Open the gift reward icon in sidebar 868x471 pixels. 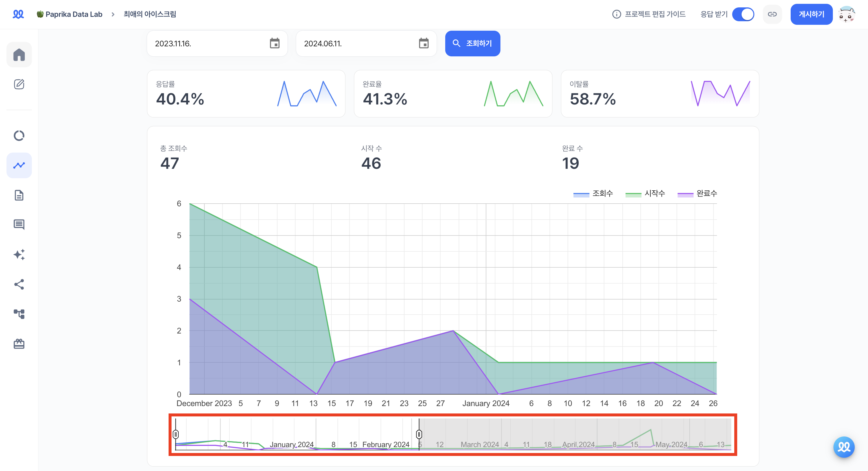(x=19, y=344)
